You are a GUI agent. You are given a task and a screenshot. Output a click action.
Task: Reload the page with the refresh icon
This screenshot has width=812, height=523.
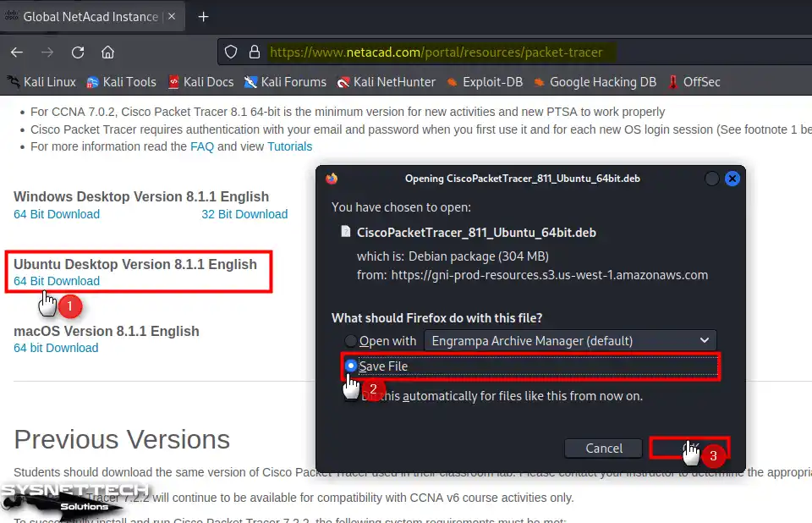[78, 52]
